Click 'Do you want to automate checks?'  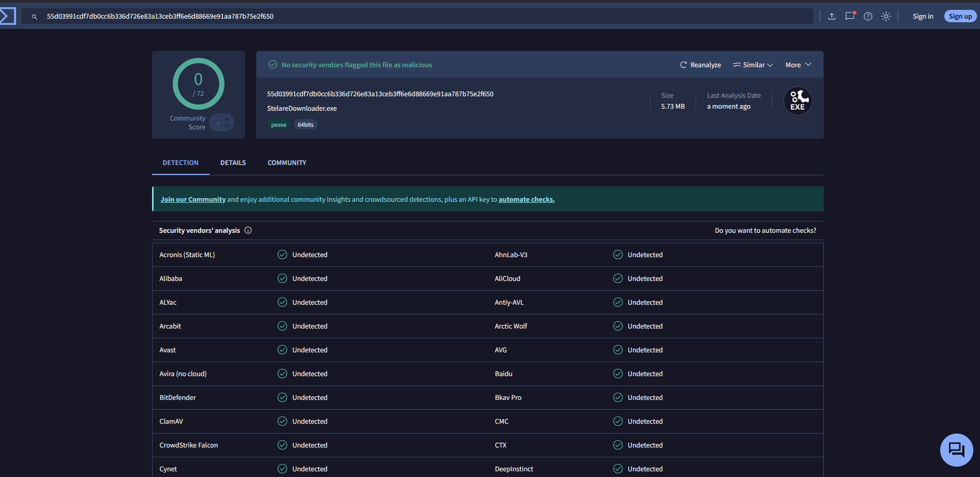765,231
